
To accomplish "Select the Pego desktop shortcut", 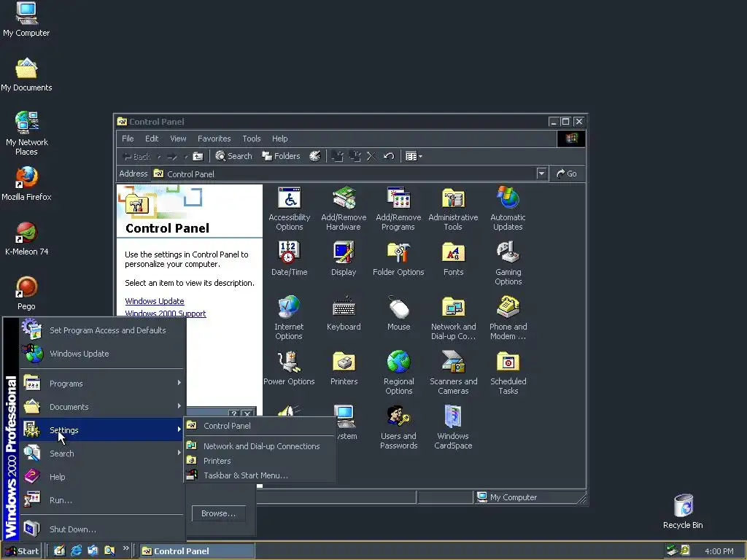I will tap(26, 293).
